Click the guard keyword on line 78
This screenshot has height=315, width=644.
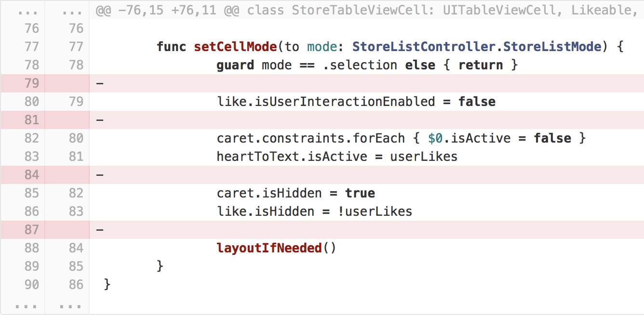(235, 65)
